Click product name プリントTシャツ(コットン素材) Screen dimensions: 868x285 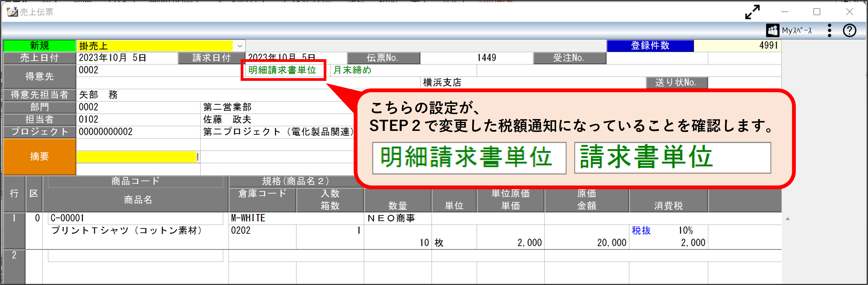coord(127,231)
